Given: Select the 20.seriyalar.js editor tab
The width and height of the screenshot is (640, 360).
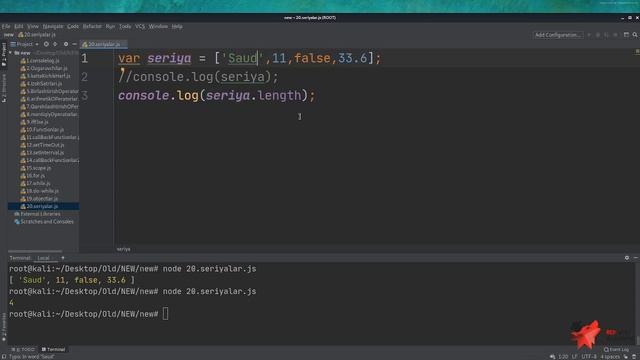Looking at the screenshot, I should (x=104, y=44).
